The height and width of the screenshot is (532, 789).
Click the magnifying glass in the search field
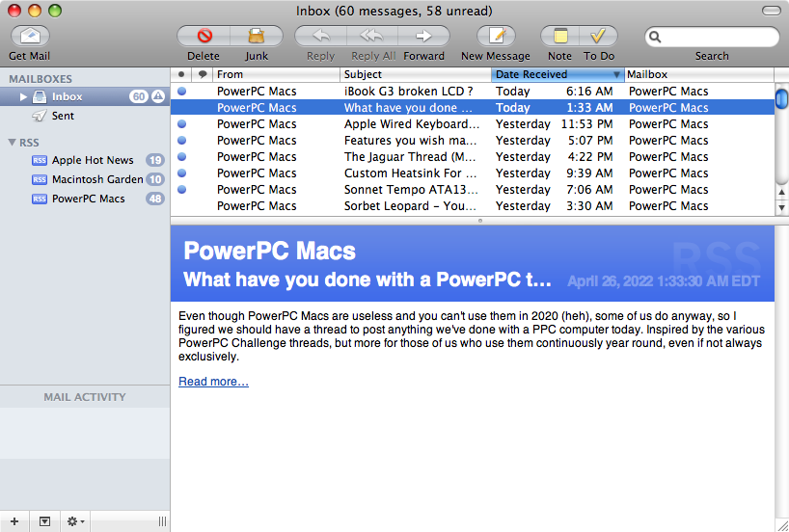pyautogui.click(x=655, y=37)
